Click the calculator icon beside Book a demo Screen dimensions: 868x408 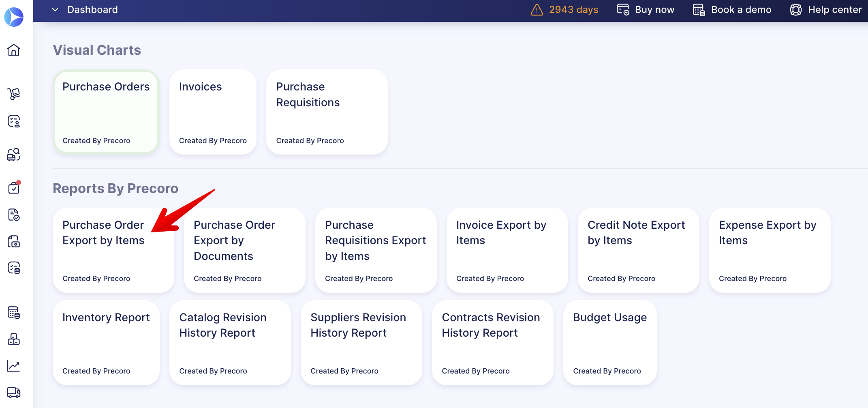[x=699, y=10]
